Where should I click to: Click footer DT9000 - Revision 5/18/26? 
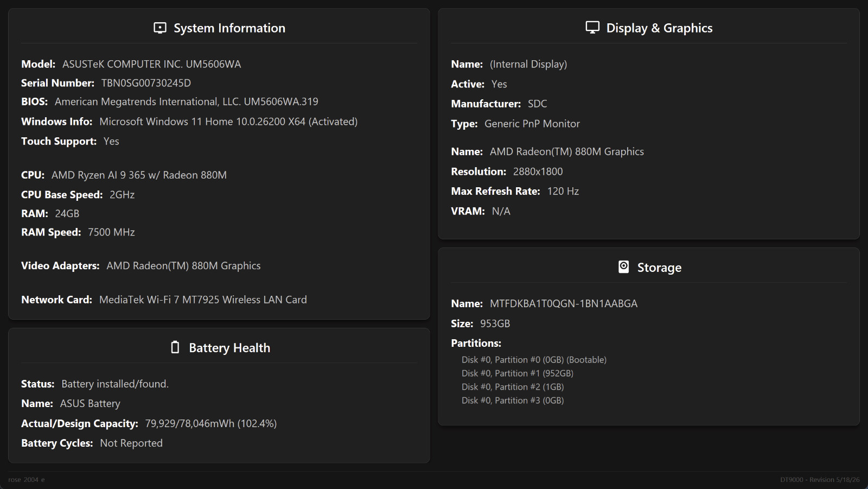click(820, 480)
